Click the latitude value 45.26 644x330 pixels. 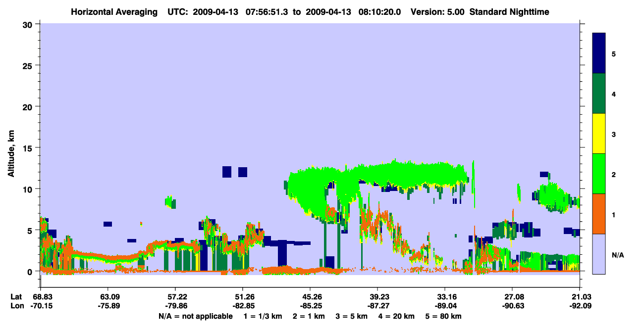[310, 297]
